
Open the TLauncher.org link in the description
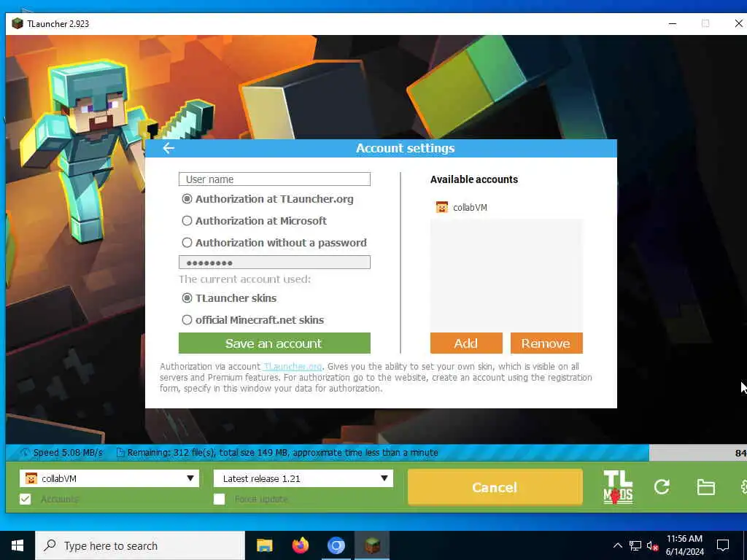coord(293,366)
